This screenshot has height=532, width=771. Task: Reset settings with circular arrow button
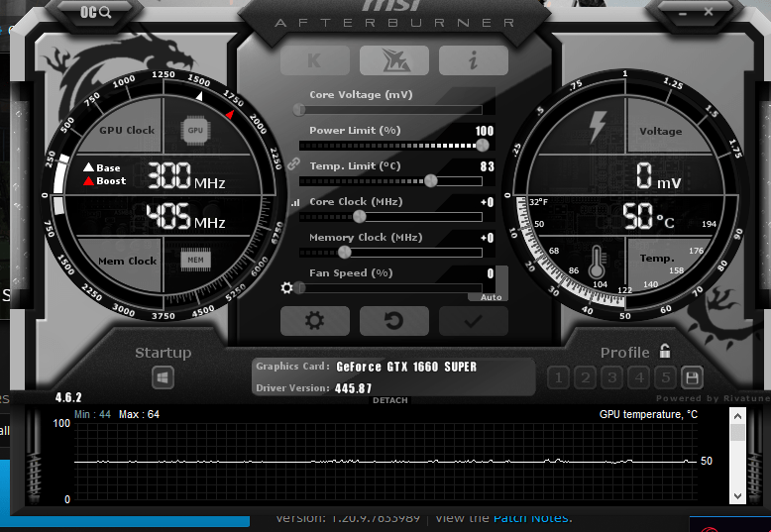click(394, 321)
